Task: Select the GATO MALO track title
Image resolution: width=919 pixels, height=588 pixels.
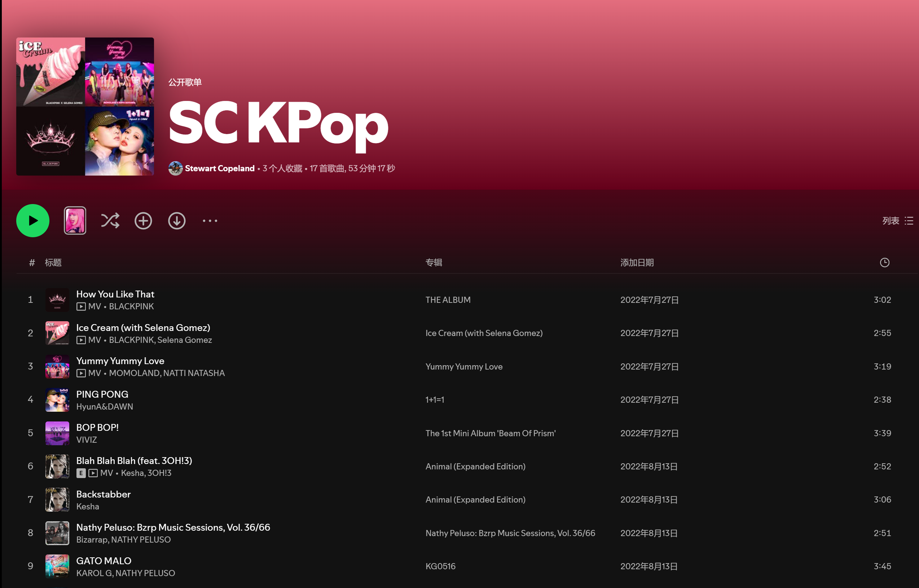Action: 104,561
